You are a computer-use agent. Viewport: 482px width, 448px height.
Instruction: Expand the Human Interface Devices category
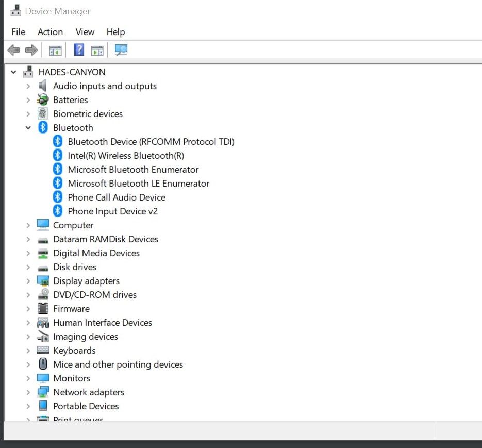pos(28,323)
